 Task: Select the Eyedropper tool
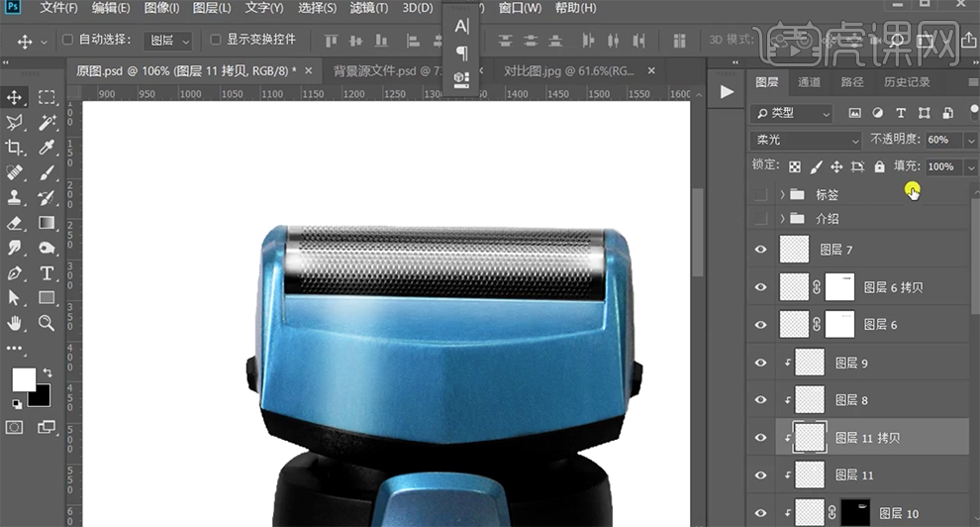[47, 148]
